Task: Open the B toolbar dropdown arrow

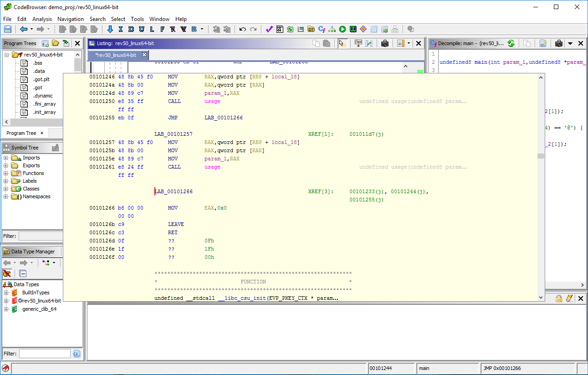Action: [x=202, y=29]
